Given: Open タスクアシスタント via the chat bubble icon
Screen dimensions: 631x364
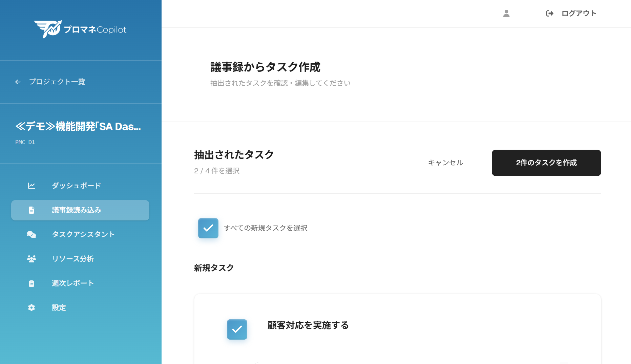Looking at the screenshot, I should point(31,234).
